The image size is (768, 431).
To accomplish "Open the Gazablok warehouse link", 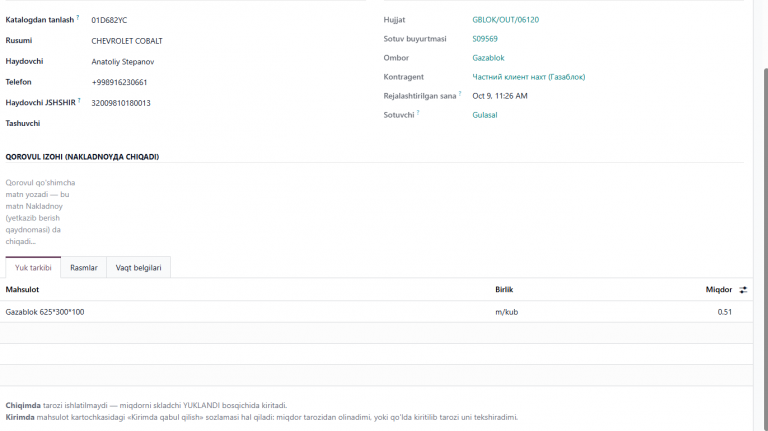I will (488, 58).
